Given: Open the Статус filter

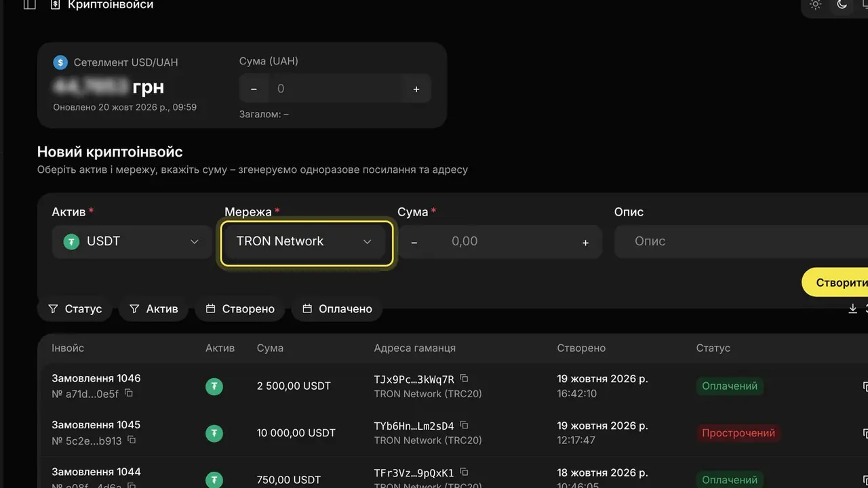Looking at the screenshot, I should pos(75,309).
